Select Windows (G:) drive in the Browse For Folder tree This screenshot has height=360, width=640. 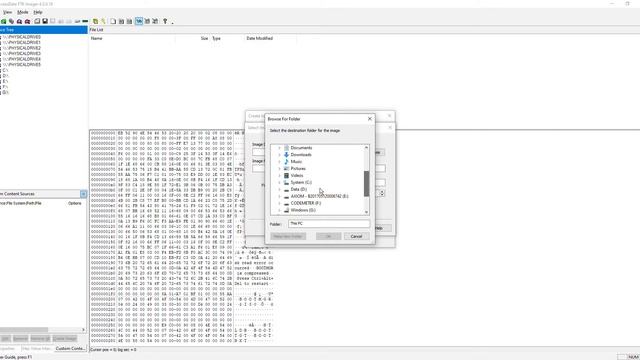[303, 210]
